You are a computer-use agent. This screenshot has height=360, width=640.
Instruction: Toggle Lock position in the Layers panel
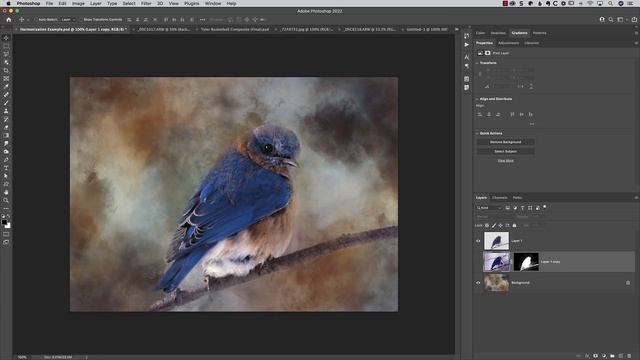pos(500,225)
